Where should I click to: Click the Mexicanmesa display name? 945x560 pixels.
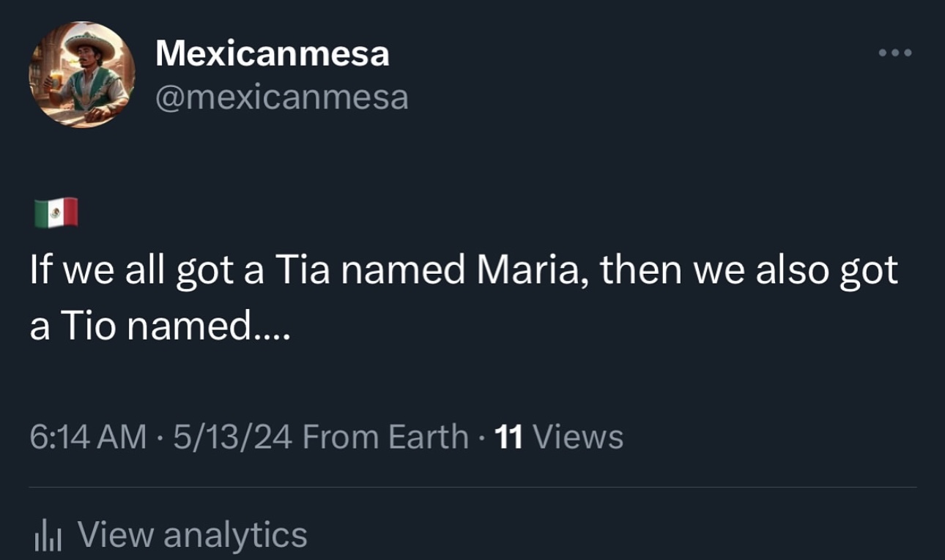272,53
